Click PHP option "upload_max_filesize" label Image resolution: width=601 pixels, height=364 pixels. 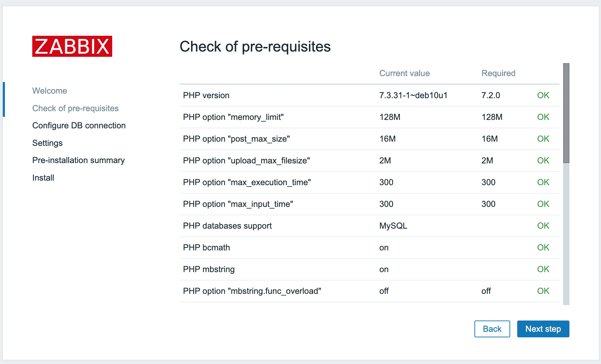tap(247, 161)
